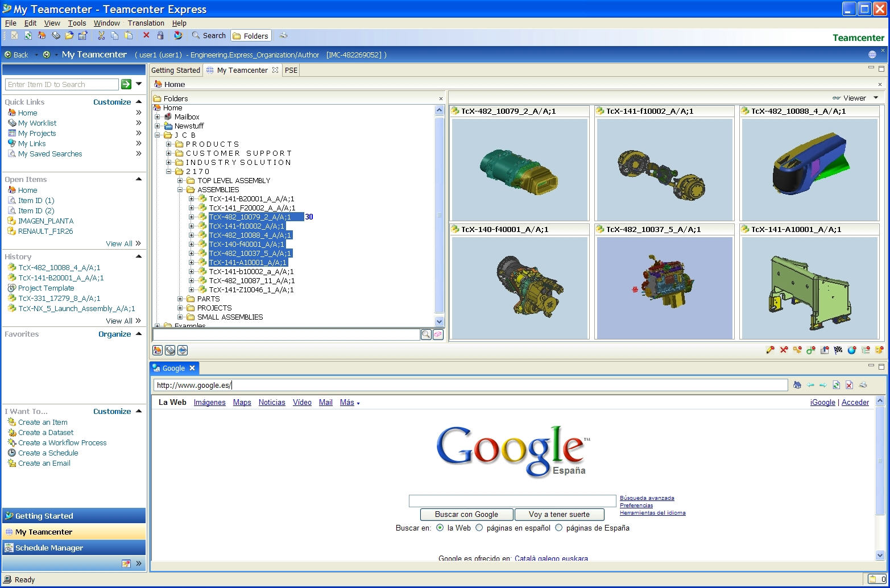890x588 pixels.
Task: Select the páginas de España radio button
Action: [558, 528]
